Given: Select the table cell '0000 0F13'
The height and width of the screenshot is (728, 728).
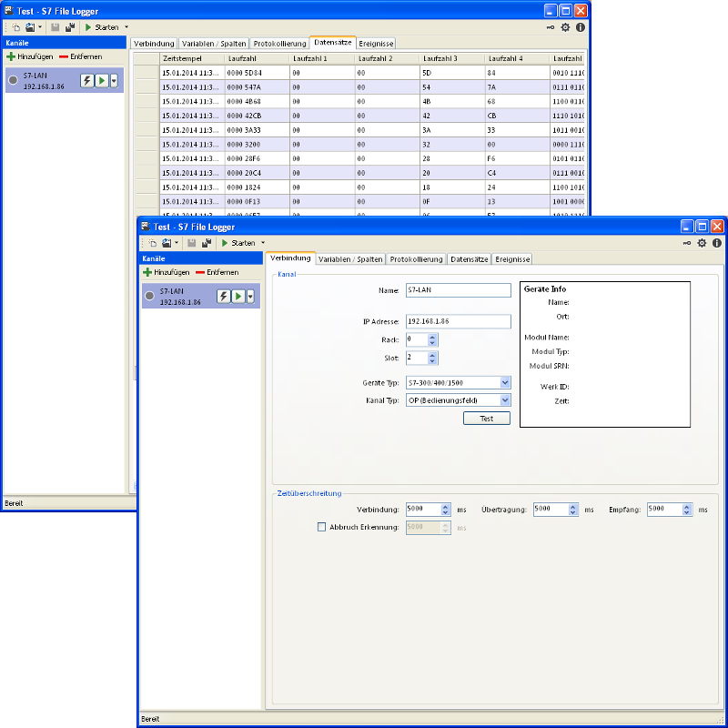Looking at the screenshot, I should click(x=258, y=201).
